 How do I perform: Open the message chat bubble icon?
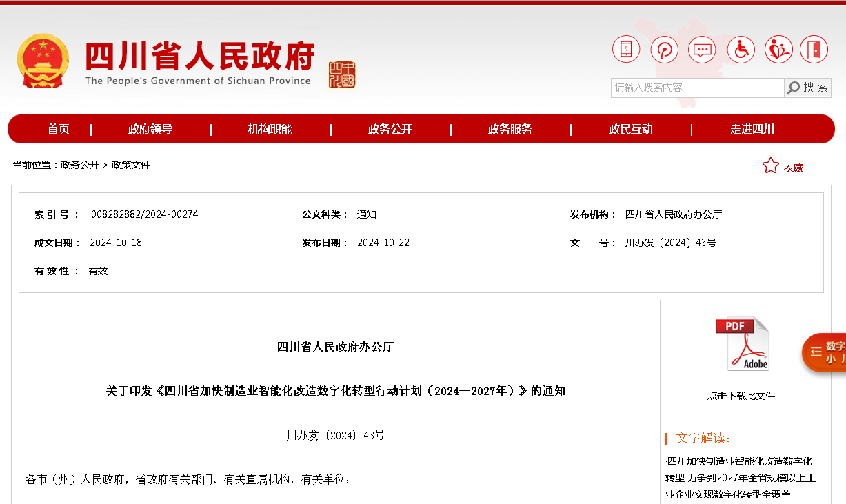[703, 50]
